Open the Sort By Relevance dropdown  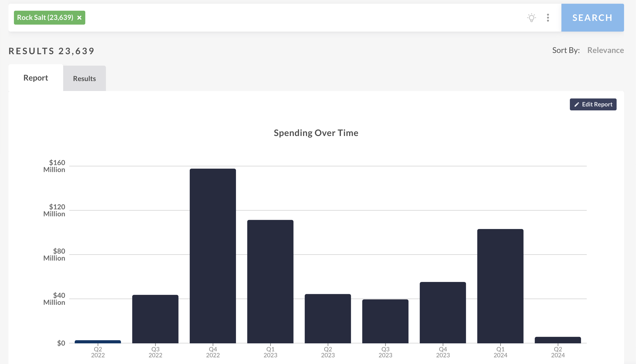tap(605, 50)
